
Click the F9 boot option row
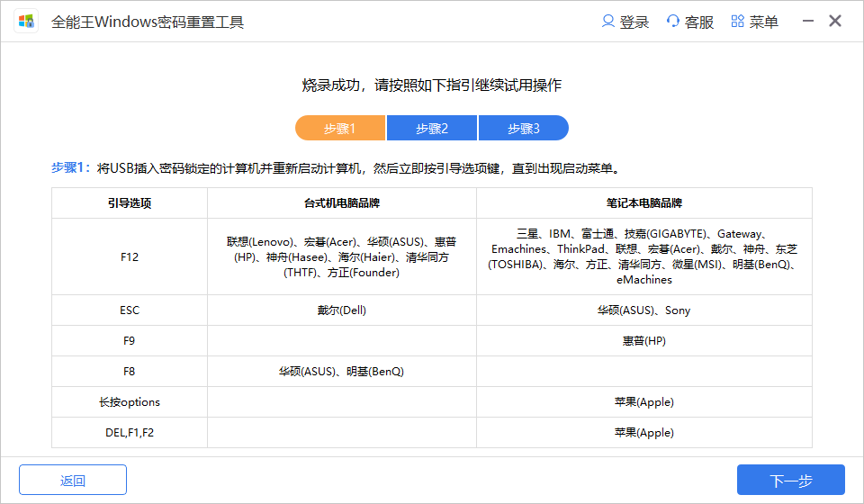[x=130, y=341]
